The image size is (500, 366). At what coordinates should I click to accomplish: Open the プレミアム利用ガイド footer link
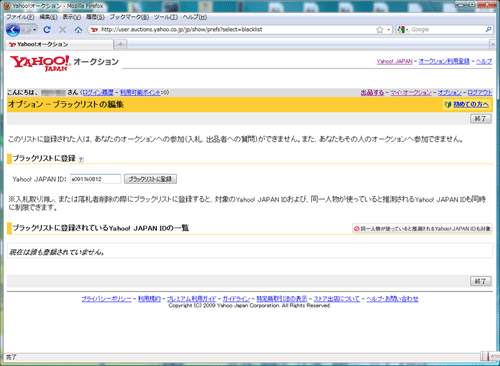click(191, 299)
